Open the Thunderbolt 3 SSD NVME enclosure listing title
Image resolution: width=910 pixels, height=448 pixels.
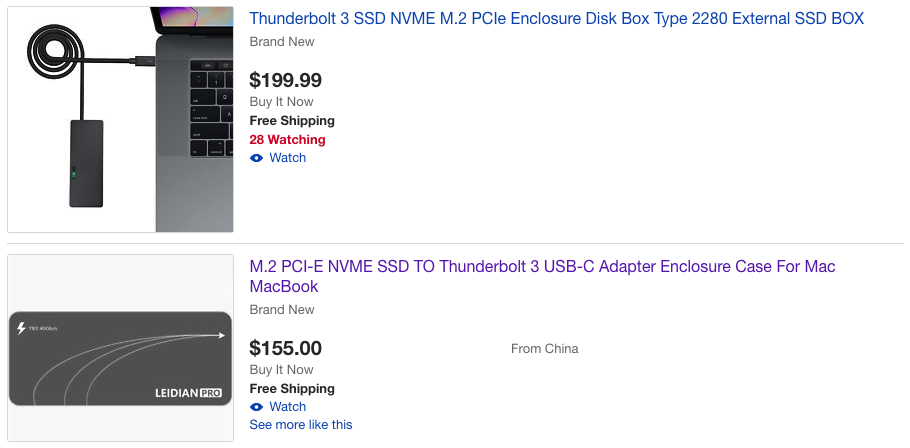[x=556, y=19]
